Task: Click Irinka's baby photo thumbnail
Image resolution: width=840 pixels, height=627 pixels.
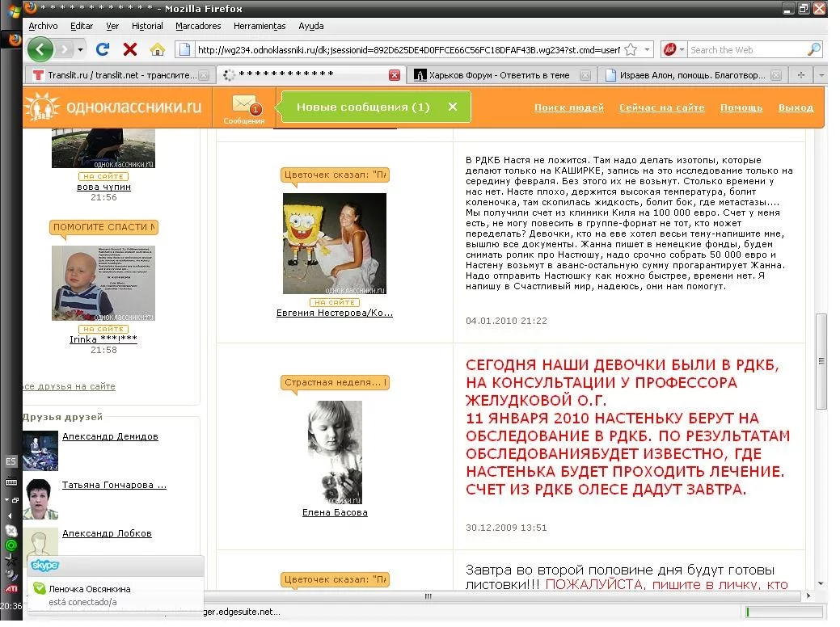Action: [x=103, y=284]
